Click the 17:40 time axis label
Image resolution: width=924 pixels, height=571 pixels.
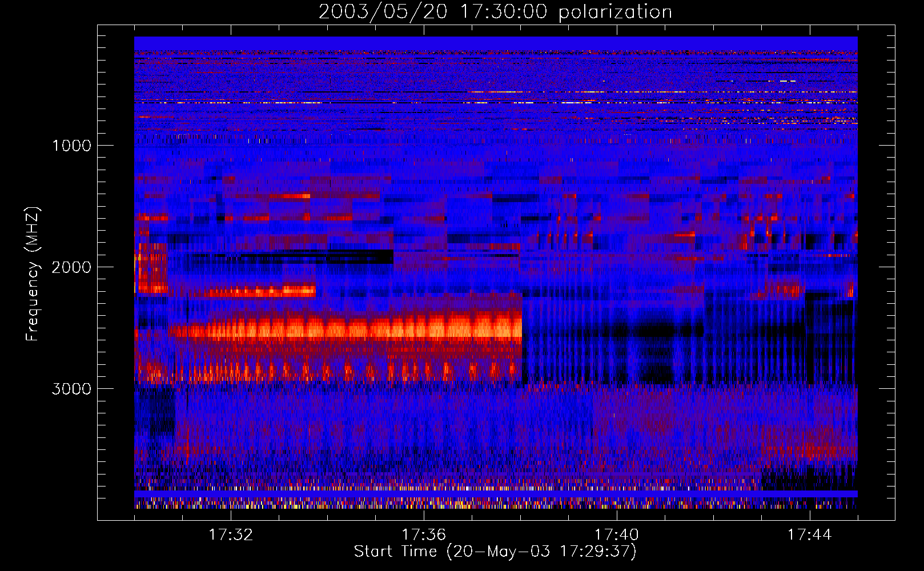[x=617, y=535]
